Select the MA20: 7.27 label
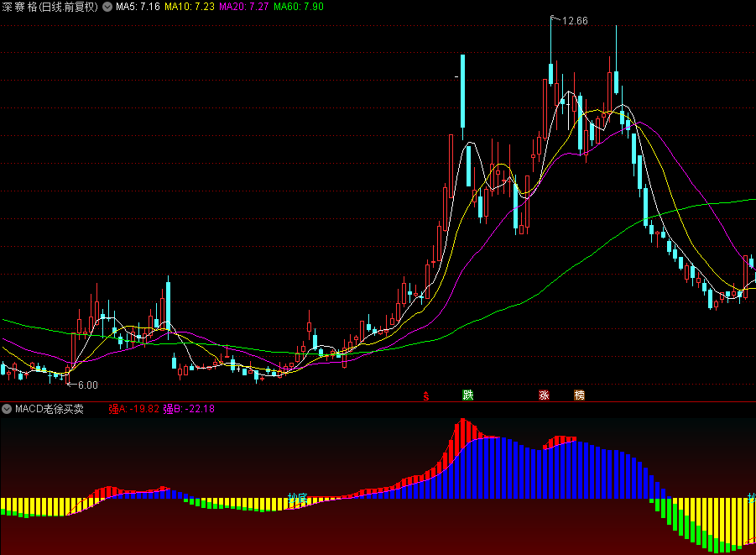Viewport: 756px width, 555px height. click(x=244, y=7)
